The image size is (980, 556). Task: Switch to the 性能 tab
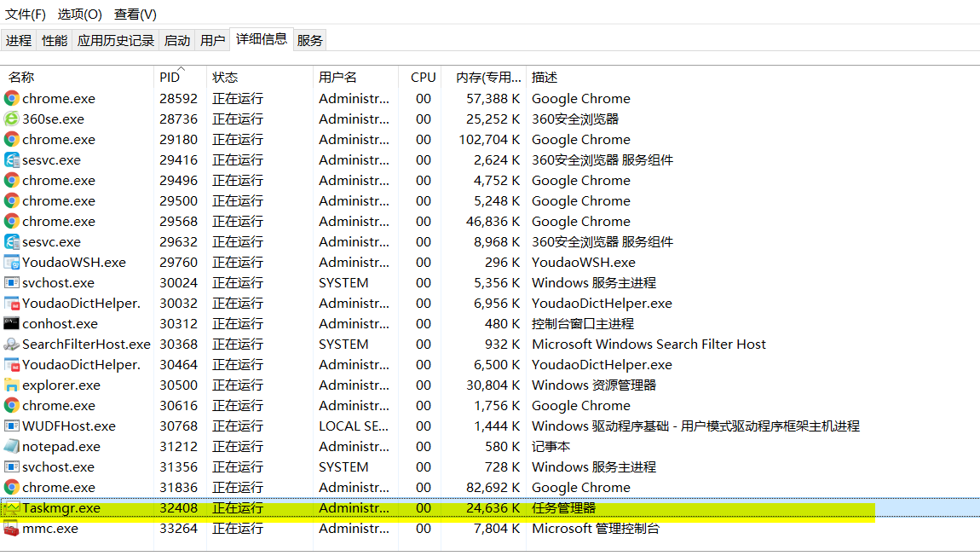point(55,41)
